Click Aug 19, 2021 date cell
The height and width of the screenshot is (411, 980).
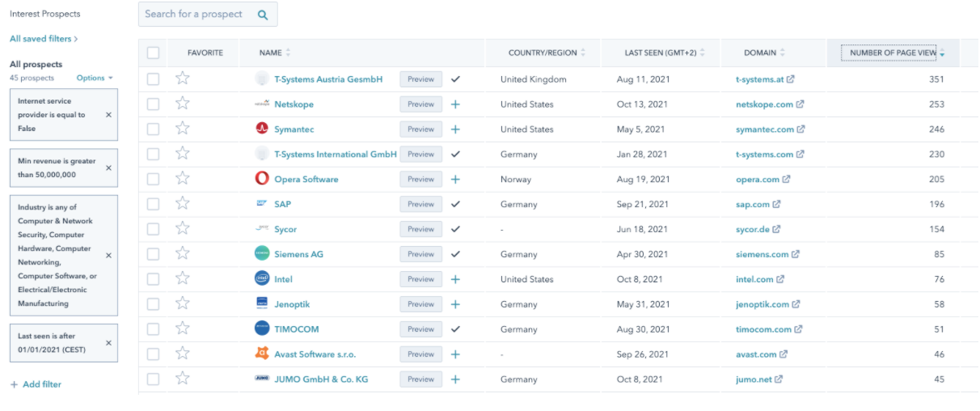pos(644,180)
